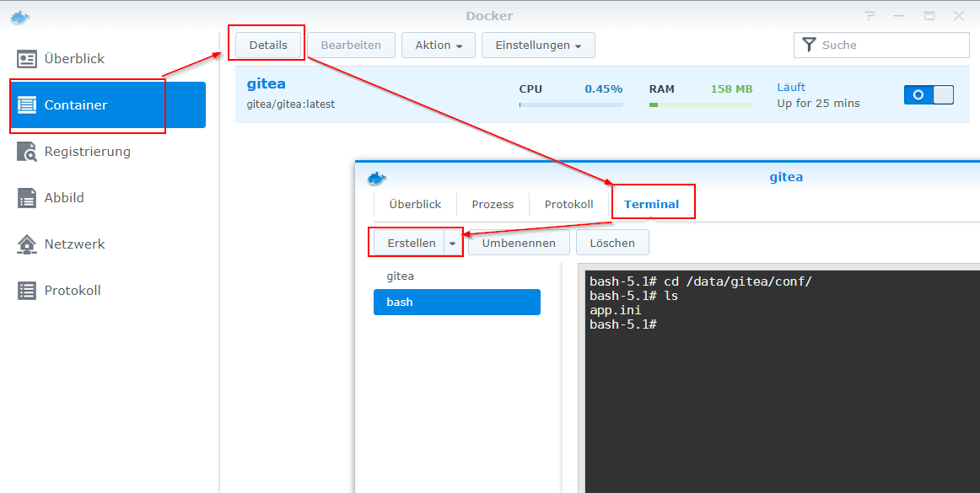This screenshot has height=493, width=980.
Task: Select the Container sidebar icon
Action: pos(27,104)
